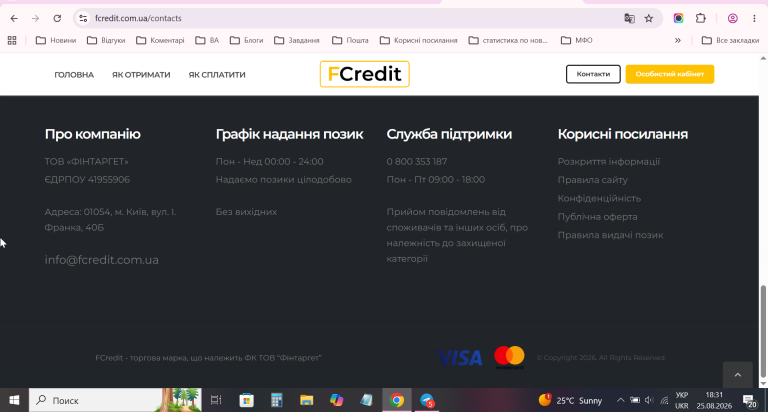Open the network icon in system tray
The width and height of the screenshot is (768, 412).
[664, 400]
